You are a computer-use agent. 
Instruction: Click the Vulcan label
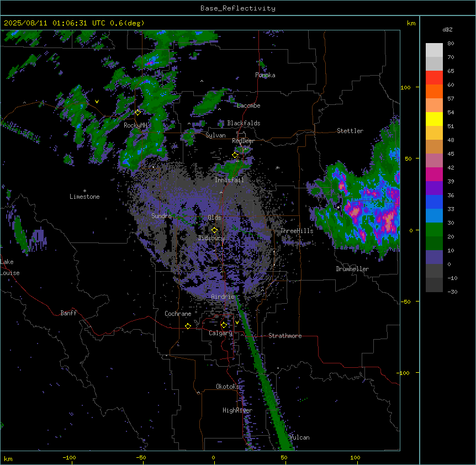[x=299, y=437]
